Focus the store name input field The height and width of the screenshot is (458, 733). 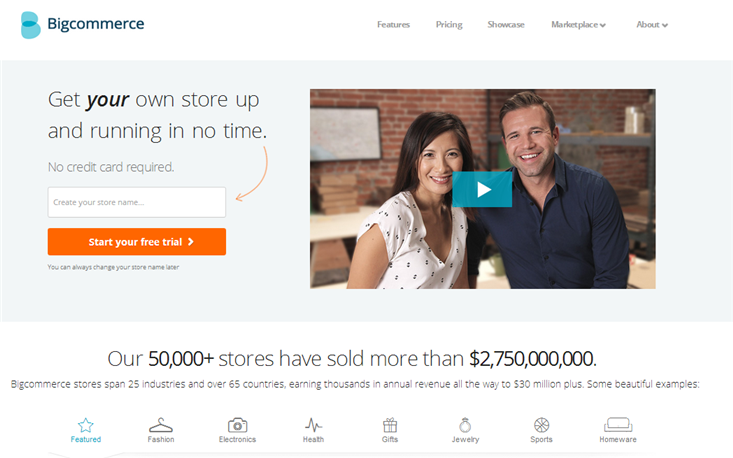137,202
